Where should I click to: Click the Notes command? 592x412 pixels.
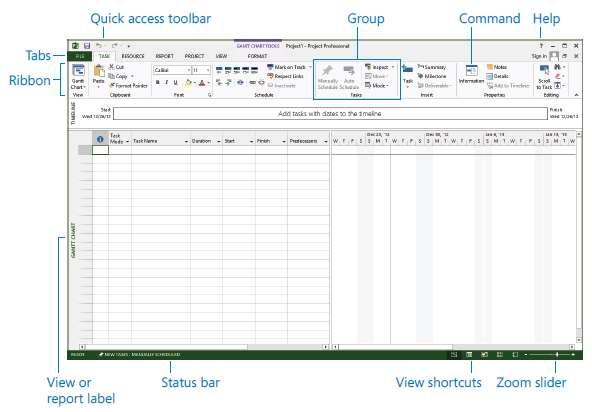[497, 67]
